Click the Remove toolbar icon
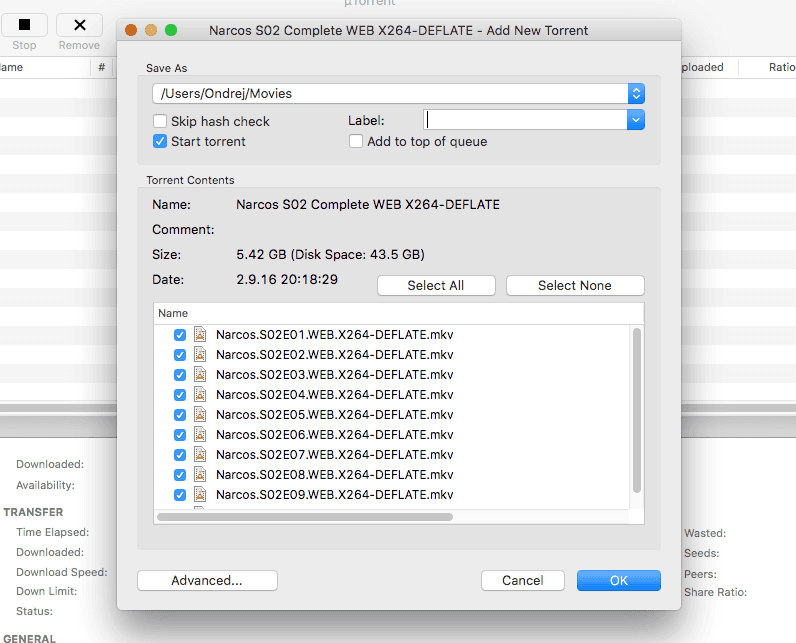The height and width of the screenshot is (643, 796). tap(79, 25)
